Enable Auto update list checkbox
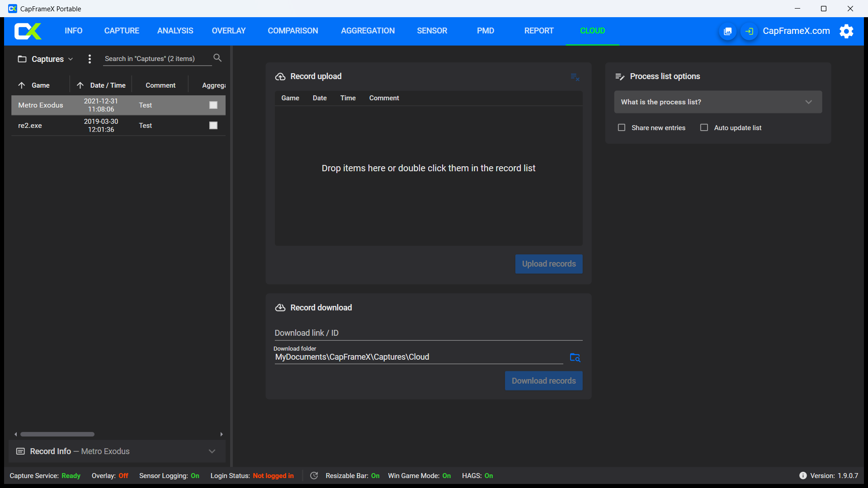The height and width of the screenshot is (488, 868). 704,128
